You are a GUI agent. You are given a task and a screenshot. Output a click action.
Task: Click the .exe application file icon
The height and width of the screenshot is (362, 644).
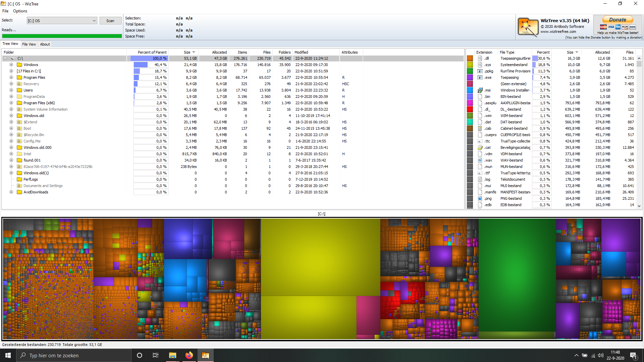[480, 77]
